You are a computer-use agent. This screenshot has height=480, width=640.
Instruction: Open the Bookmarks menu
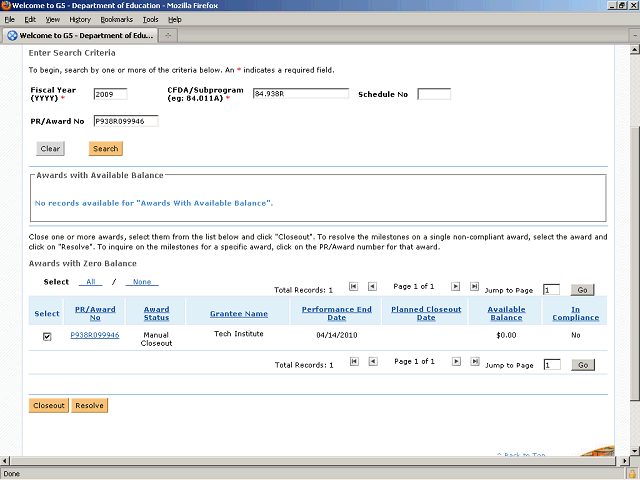click(116, 20)
